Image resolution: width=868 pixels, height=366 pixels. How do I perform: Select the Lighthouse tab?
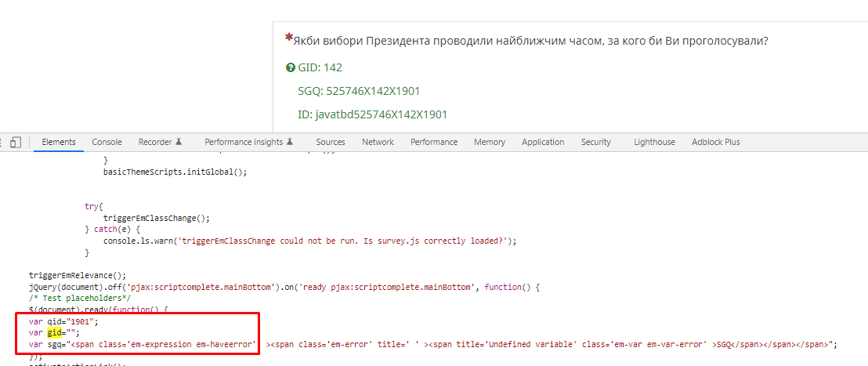tap(654, 142)
